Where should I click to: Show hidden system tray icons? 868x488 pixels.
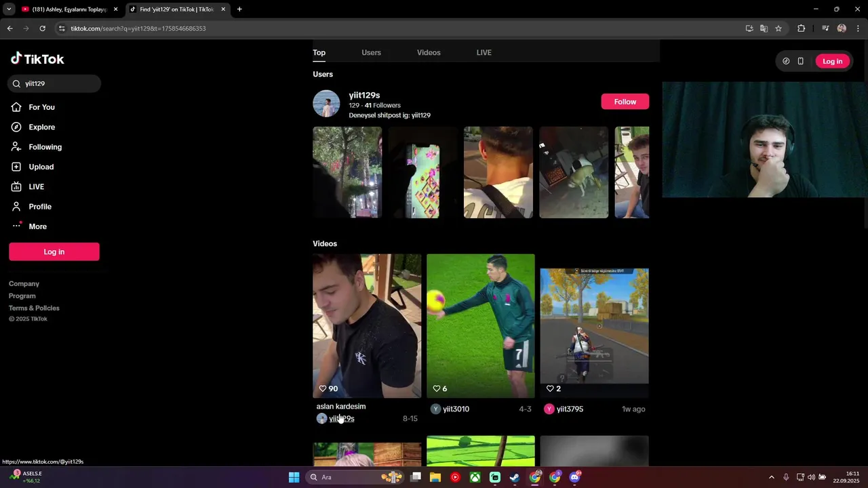(x=771, y=477)
